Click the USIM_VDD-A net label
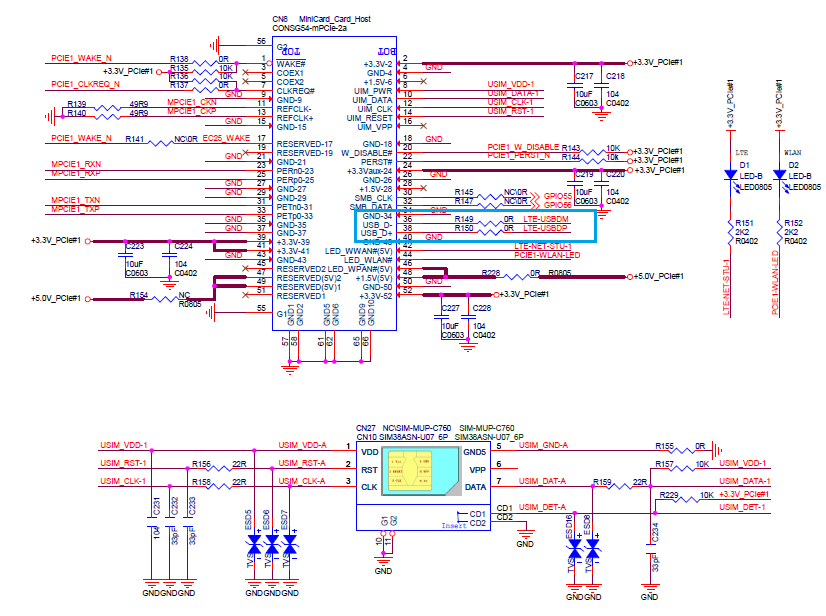826x616 pixels. pos(302,445)
